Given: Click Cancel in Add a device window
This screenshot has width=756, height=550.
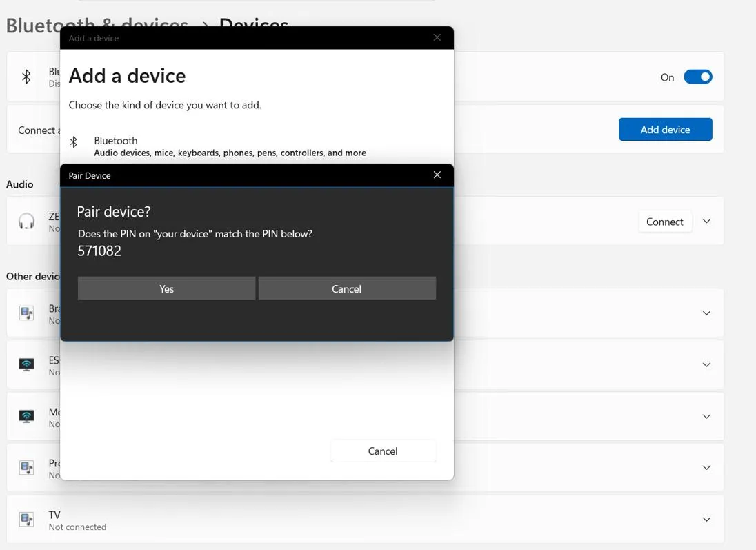Looking at the screenshot, I should click(383, 451).
